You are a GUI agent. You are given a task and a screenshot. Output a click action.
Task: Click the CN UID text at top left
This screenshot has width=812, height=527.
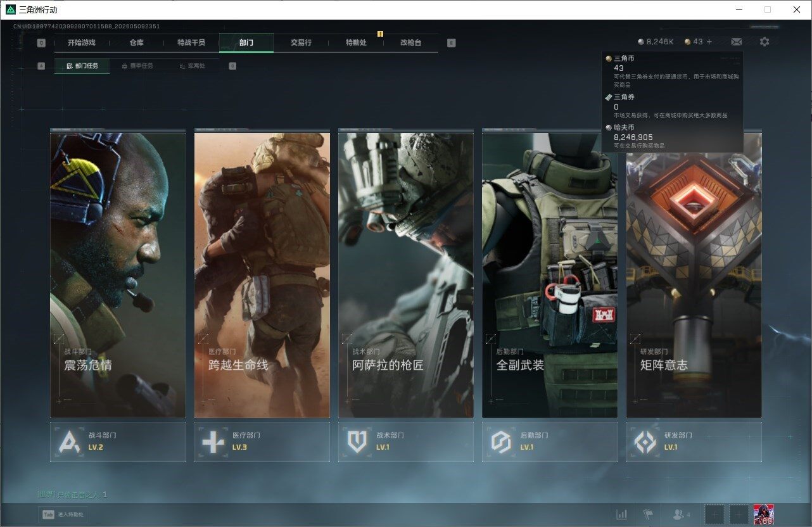point(86,27)
